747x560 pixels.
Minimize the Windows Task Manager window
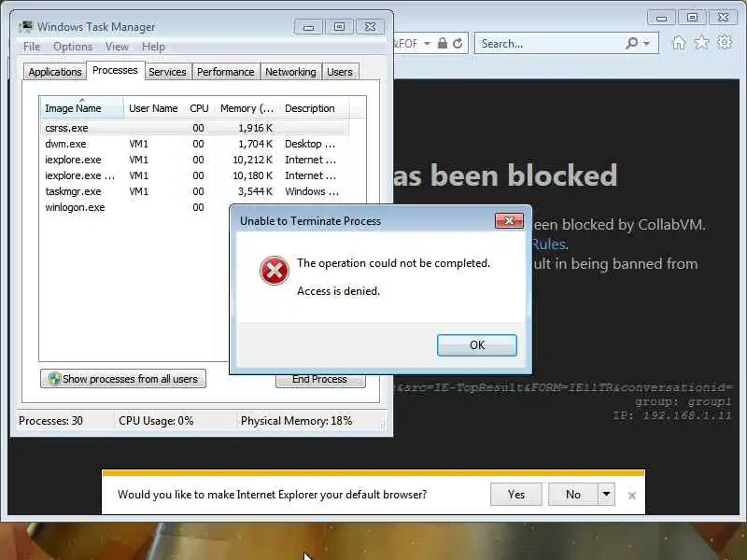[x=308, y=27]
